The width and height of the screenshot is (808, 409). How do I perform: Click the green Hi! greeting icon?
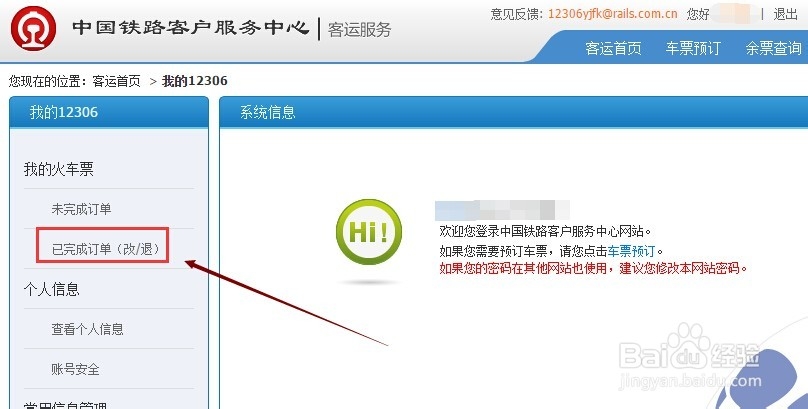pyautogui.click(x=369, y=232)
